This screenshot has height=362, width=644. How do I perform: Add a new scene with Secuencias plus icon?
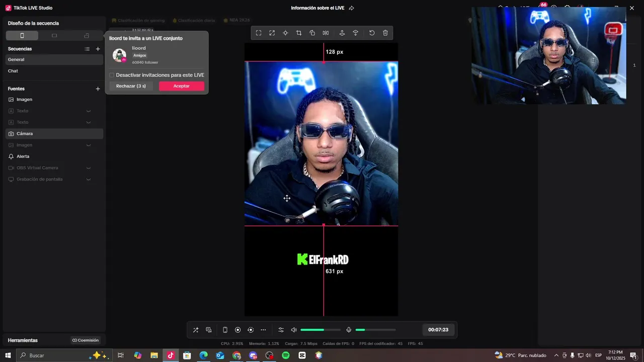tap(98, 49)
